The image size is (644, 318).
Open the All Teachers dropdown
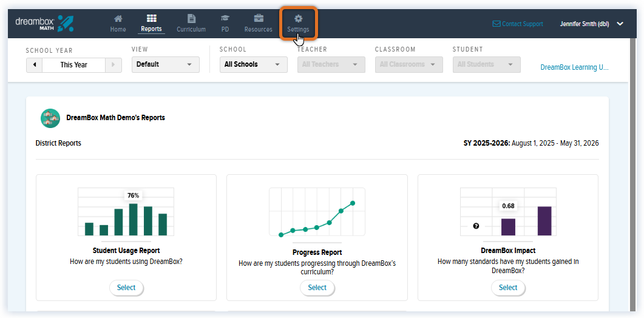pyautogui.click(x=331, y=64)
